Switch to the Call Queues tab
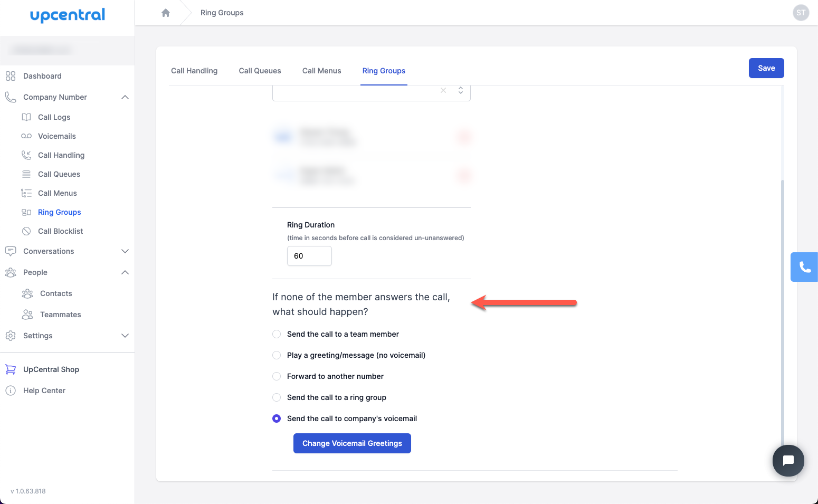Screen dimensions: 818x504 click(x=260, y=71)
